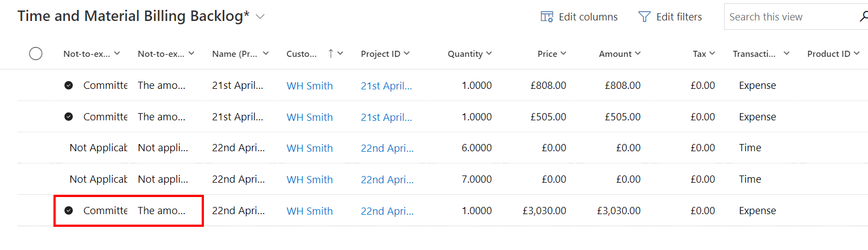Click the Committed check icon in £505.00 row

68,116
